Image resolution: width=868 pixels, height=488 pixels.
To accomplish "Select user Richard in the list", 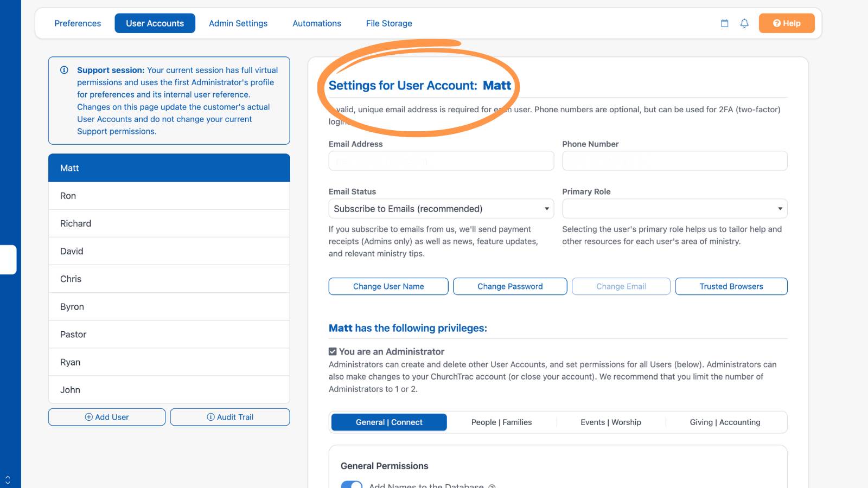I will point(169,223).
